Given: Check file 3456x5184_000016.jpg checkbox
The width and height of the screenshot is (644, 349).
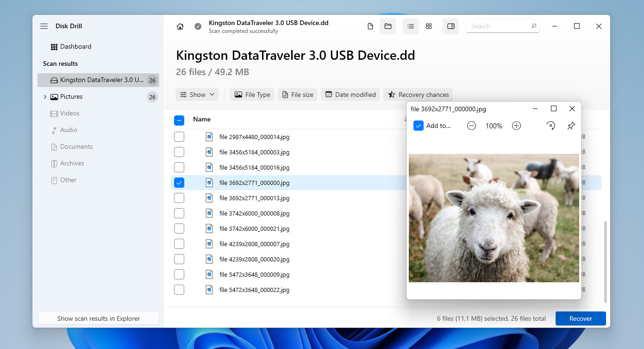Looking at the screenshot, I should pyautogui.click(x=179, y=167).
